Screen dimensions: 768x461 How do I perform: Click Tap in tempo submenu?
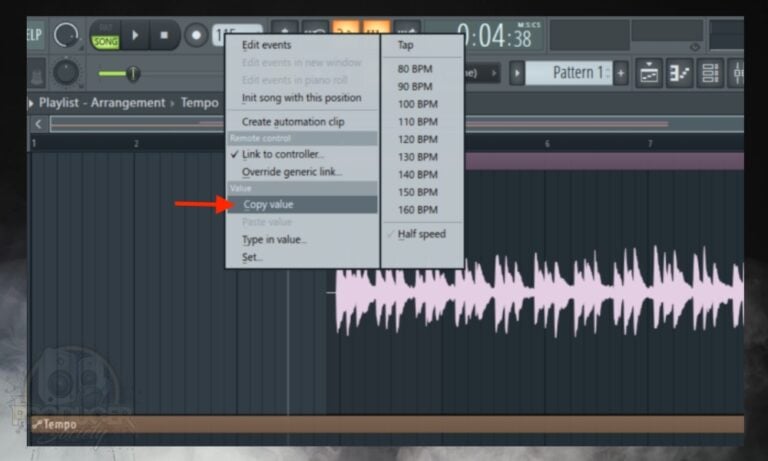pos(406,45)
